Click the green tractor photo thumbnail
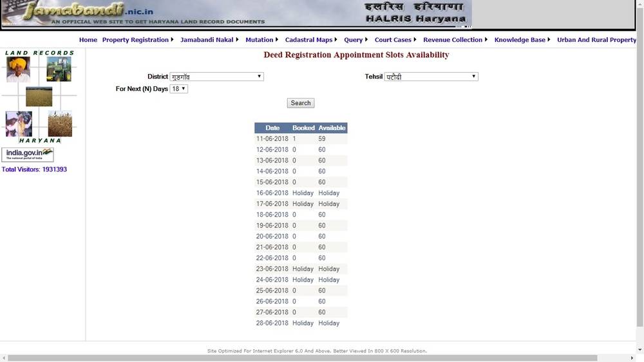This screenshot has height=362, width=644. [x=59, y=70]
